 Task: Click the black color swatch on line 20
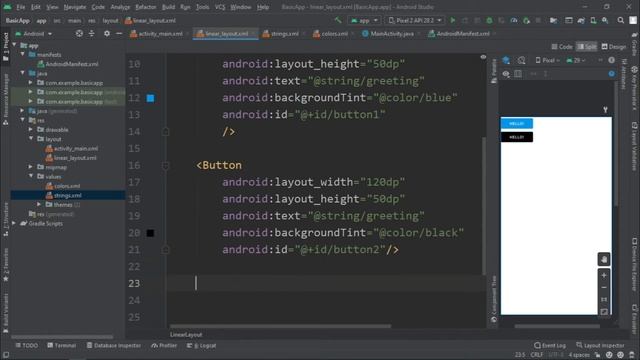(150, 233)
